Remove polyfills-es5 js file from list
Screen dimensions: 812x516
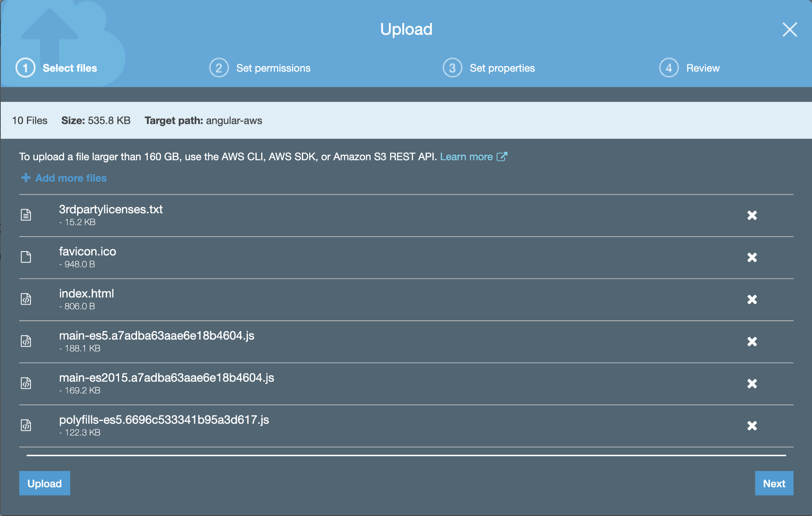coord(752,426)
